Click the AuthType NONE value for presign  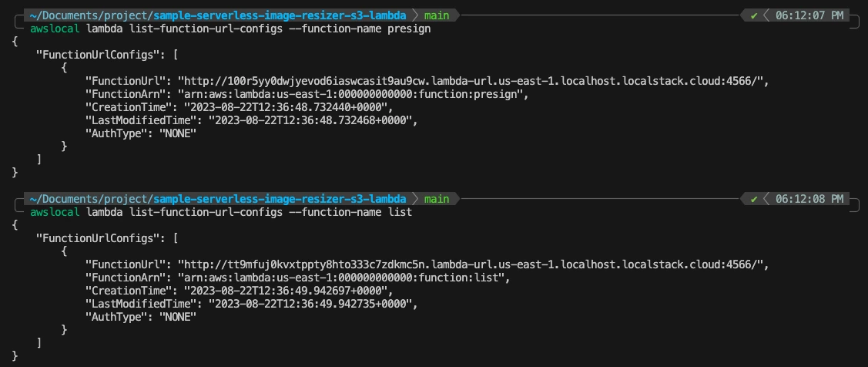pyautogui.click(x=178, y=133)
